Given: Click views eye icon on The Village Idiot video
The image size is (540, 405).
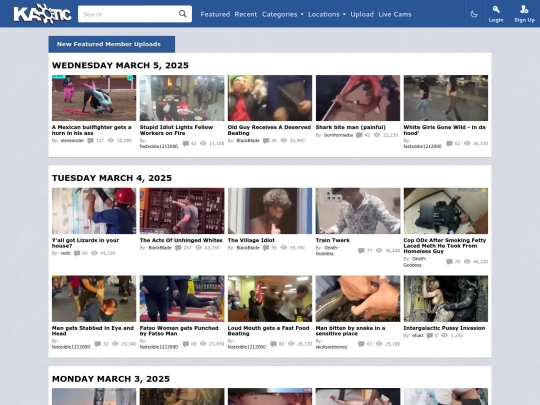Looking at the screenshot, I should pyautogui.click(x=283, y=248).
